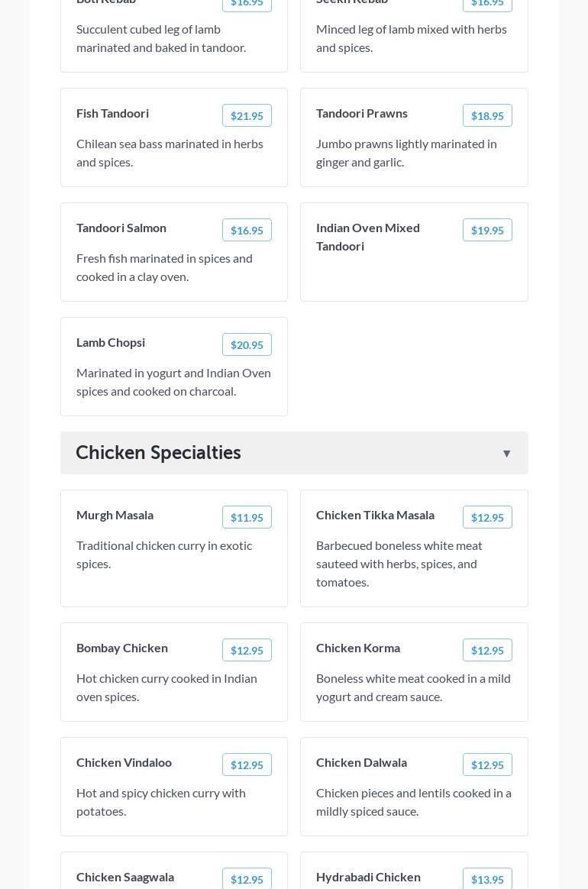Image resolution: width=588 pixels, height=889 pixels.
Task: Click the Fish Tandoori $21.95 price button
Action: (247, 116)
